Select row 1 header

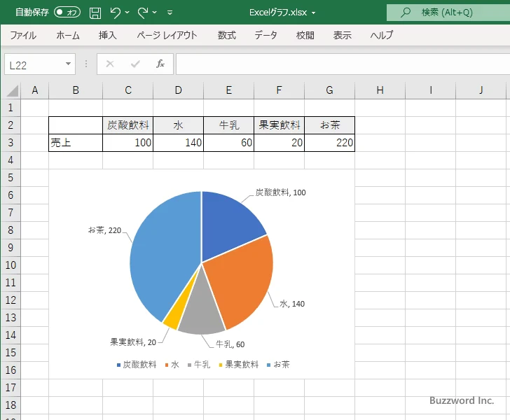pyautogui.click(x=11, y=108)
